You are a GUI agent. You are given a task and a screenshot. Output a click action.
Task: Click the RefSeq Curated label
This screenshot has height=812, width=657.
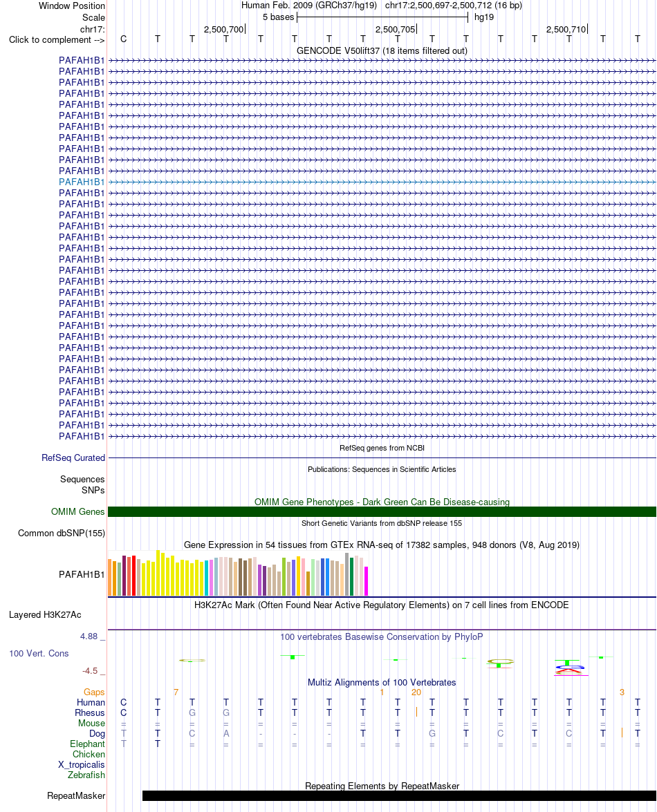coord(73,457)
